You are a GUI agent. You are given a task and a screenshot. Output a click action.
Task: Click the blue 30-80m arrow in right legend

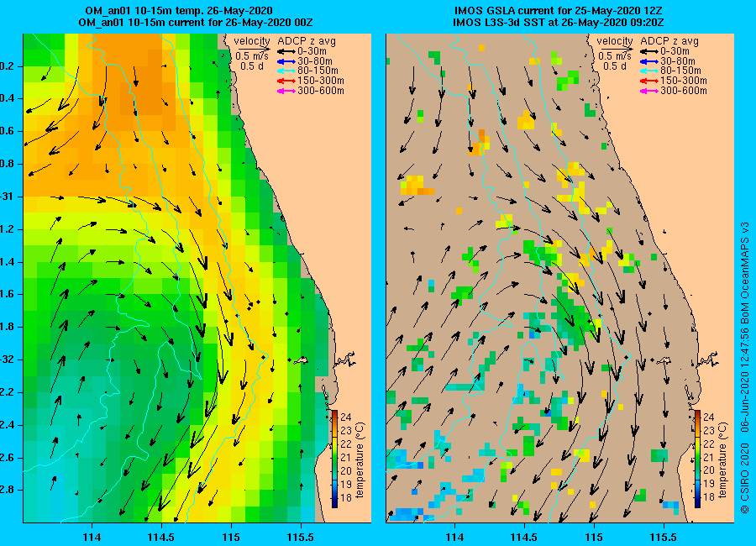pos(649,61)
